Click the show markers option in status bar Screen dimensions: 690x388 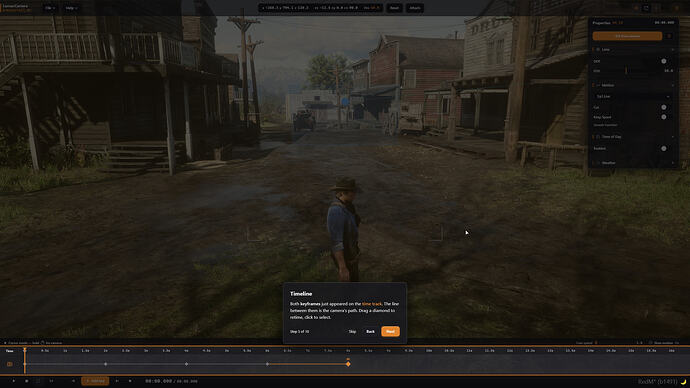coord(664,342)
